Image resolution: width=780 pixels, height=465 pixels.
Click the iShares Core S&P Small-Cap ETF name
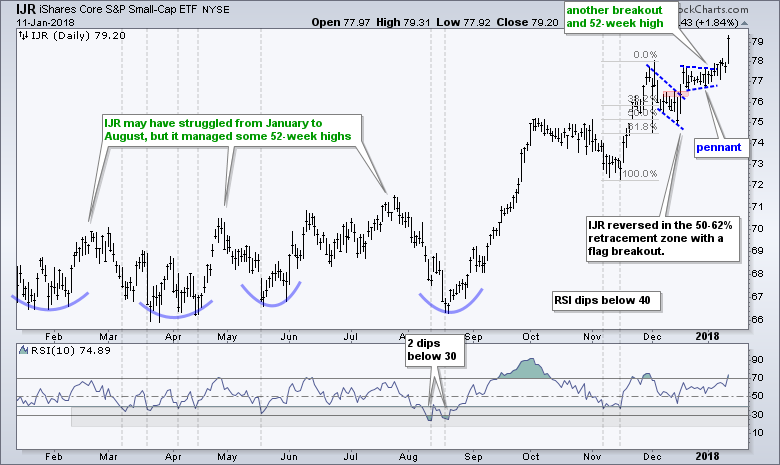(x=117, y=9)
